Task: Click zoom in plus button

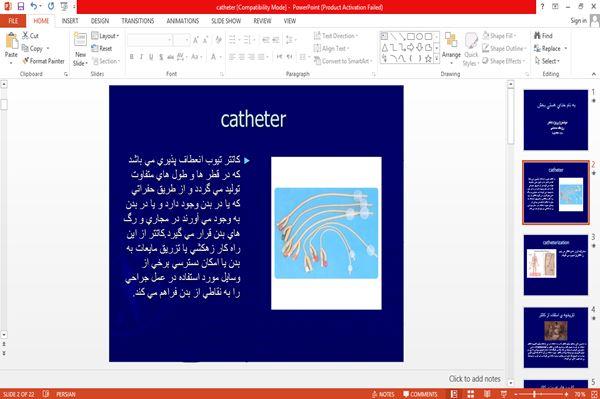Action: [566, 394]
